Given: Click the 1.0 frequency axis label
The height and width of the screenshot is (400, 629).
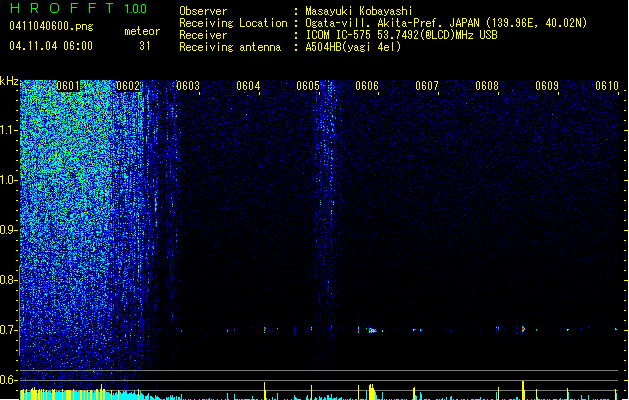Looking at the screenshot, I should (x=9, y=180).
